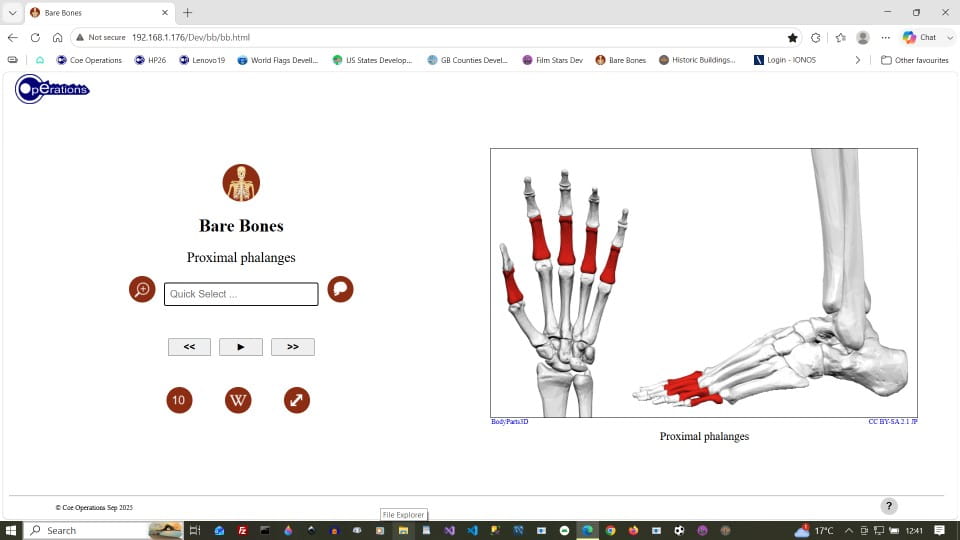Open Task View on taskbar
960x540 pixels.
click(195, 530)
